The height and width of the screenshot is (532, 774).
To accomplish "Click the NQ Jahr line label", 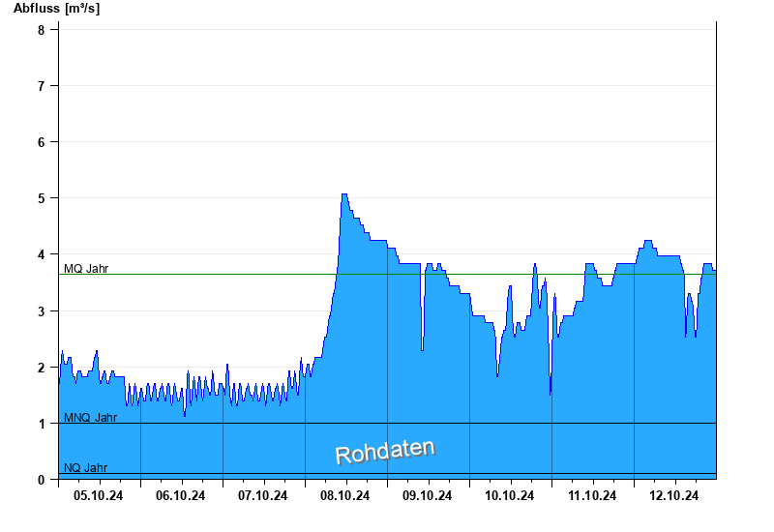I will 85,467.
